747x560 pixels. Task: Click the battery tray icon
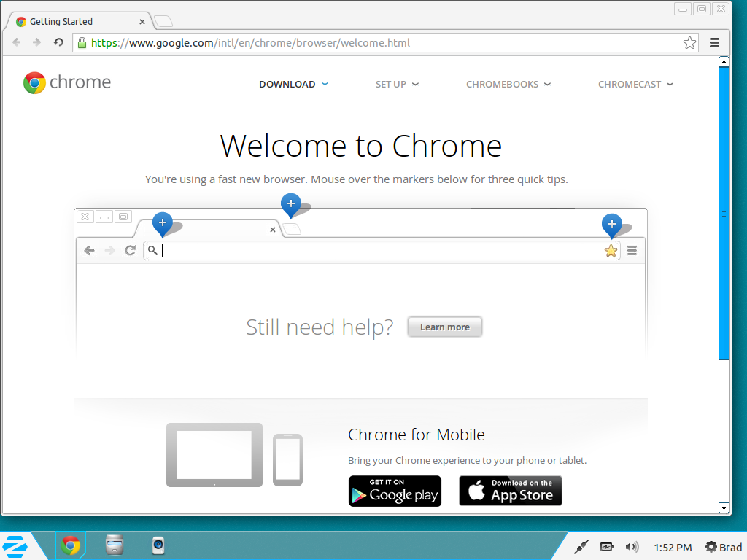[606, 547]
